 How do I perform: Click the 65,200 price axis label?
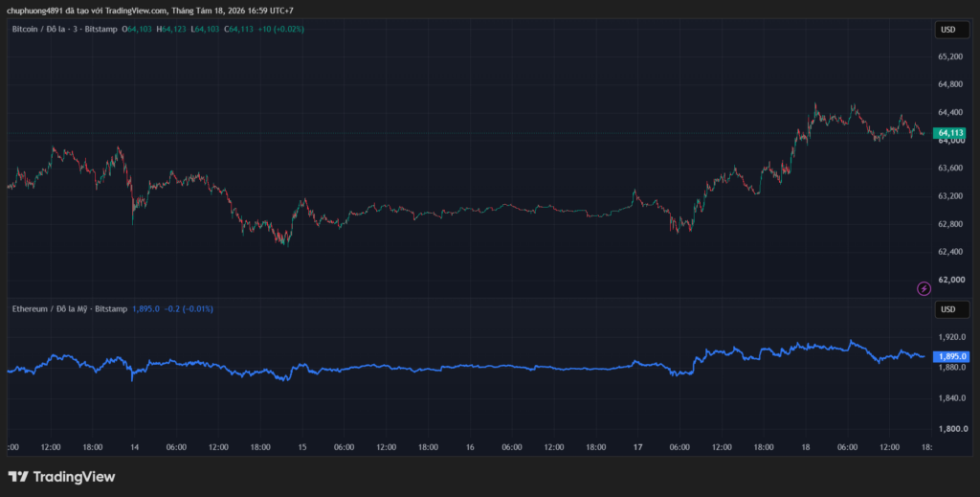pyautogui.click(x=950, y=56)
